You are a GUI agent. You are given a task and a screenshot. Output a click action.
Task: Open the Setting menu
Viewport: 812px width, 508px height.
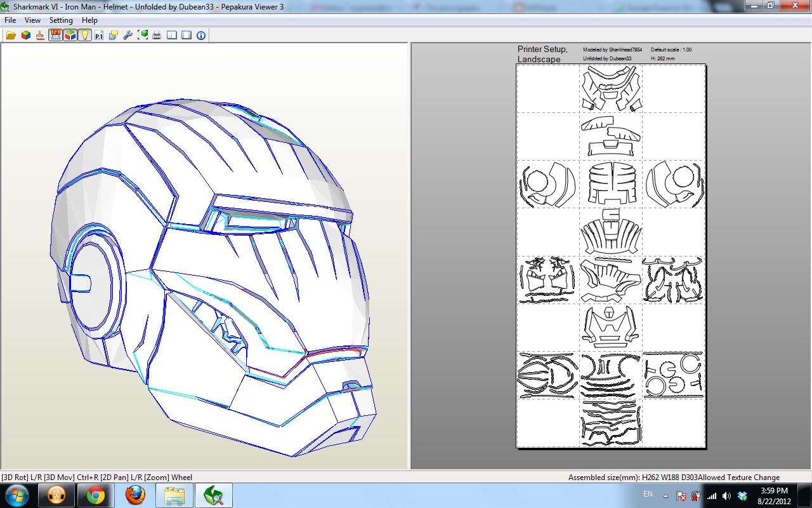click(x=62, y=20)
